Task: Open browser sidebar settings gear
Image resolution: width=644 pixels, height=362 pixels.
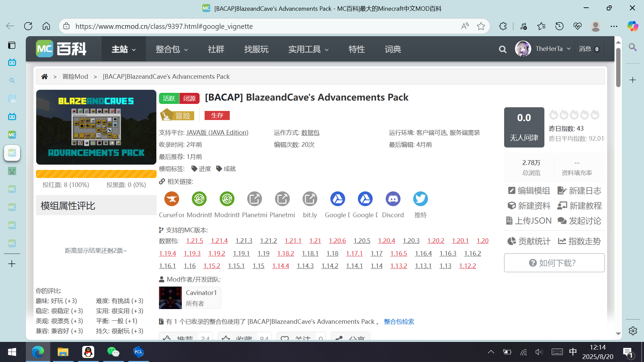Action: click(633, 331)
